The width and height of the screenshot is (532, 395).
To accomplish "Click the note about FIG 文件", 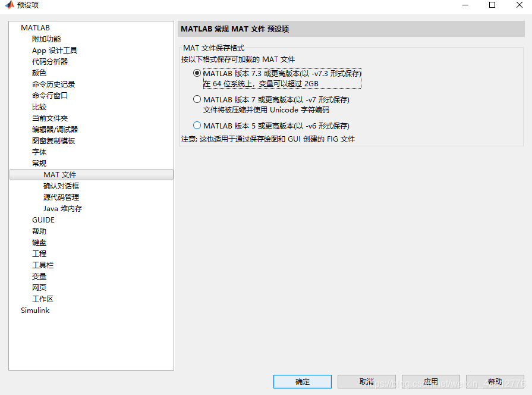I will (x=268, y=139).
